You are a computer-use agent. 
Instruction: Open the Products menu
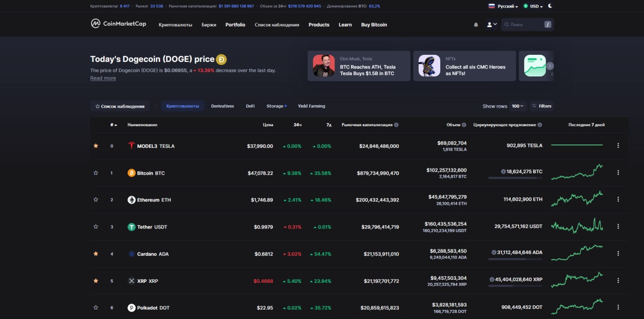coord(319,25)
